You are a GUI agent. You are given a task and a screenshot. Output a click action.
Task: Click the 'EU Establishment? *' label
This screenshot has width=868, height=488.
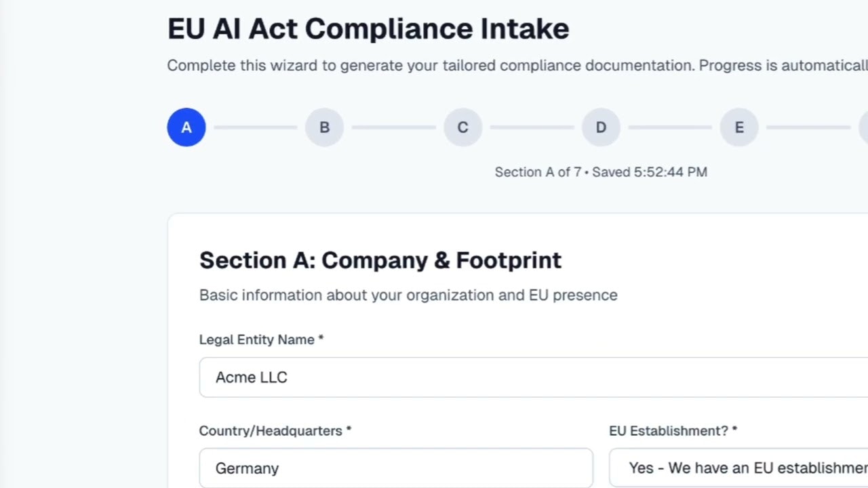coord(673,431)
